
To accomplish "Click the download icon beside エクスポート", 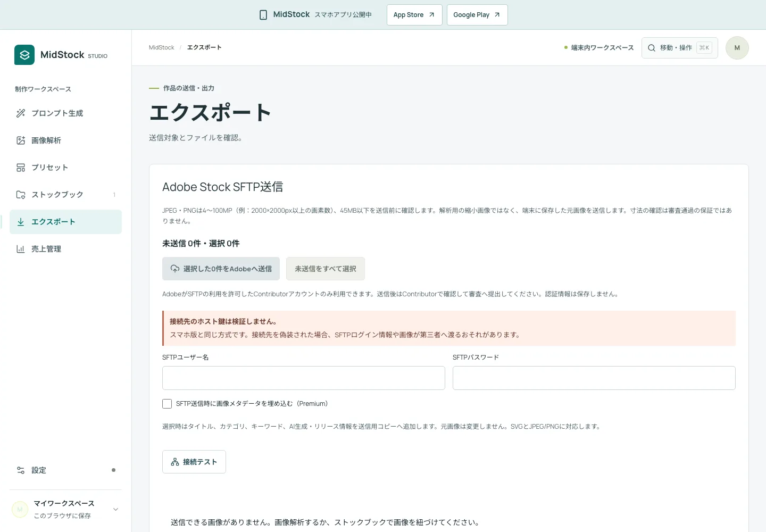I will tap(21, 222).
